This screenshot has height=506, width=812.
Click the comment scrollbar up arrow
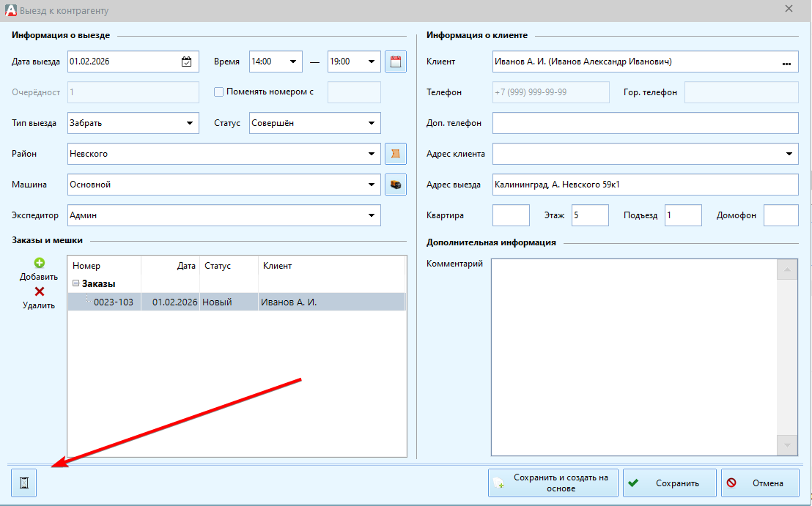[x=787, y=269]
